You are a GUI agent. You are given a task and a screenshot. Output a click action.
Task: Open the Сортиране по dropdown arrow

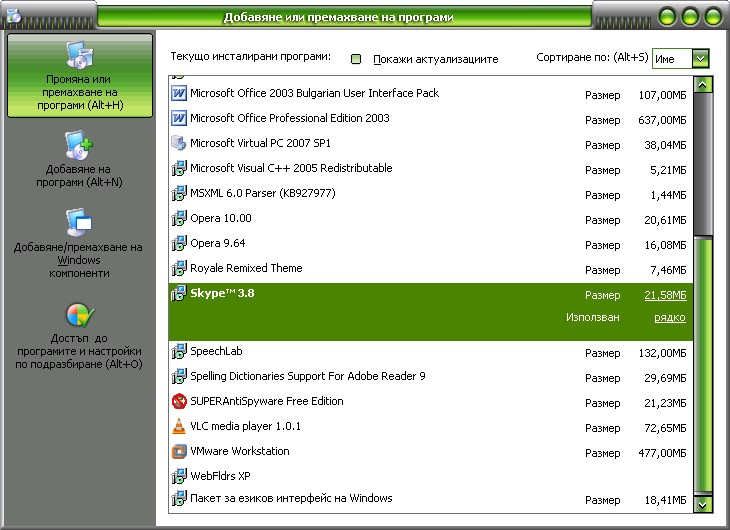click(700, 59)
